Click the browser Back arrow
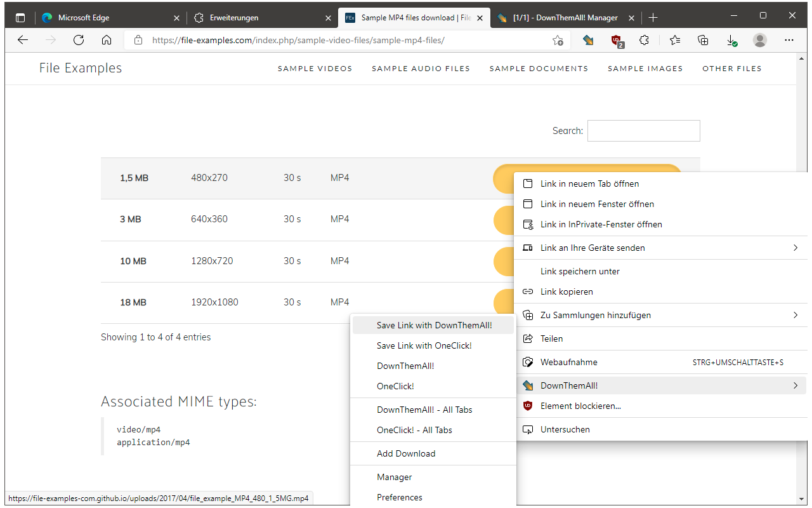 click(x=23, y=40)
